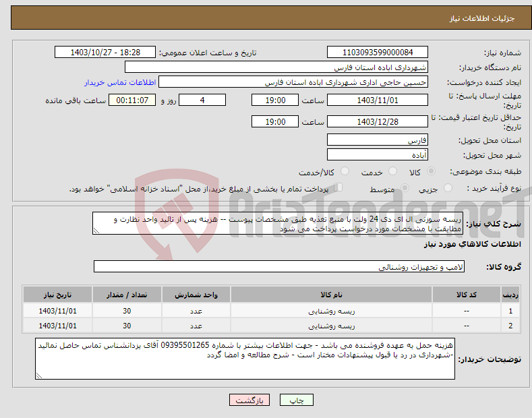Toggle the اسناد خزانه اسلامی payment checkbox
The height and width of the screenshot is (418, 532).
(x=338, y=187)
